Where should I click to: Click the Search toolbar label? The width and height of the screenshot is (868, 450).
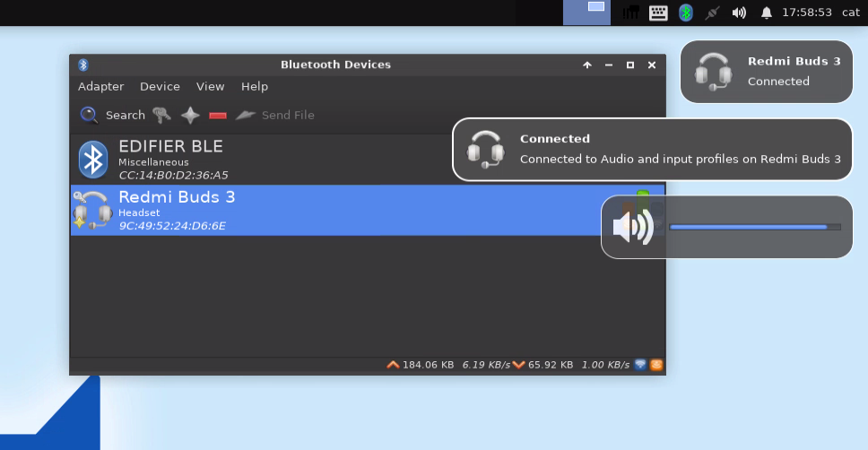pos(126,115)
